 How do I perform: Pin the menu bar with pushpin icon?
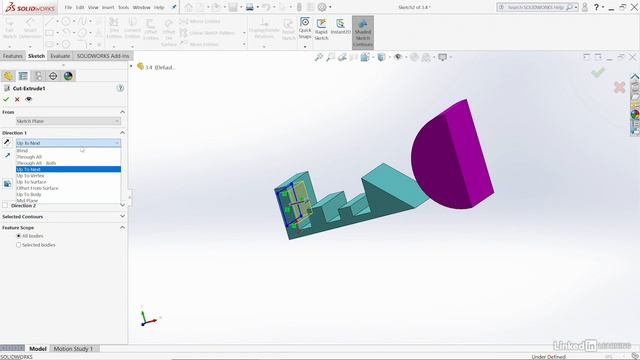click(174, 7)
